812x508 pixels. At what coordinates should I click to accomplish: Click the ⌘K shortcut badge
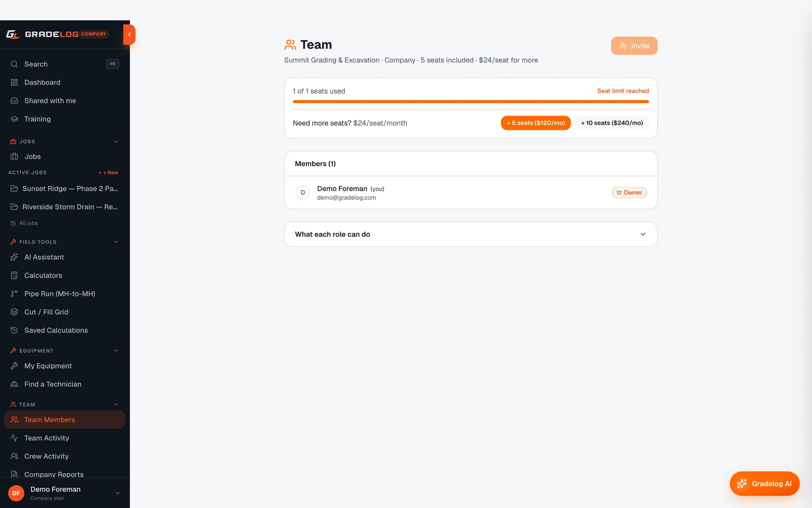(x=112, y=64)
